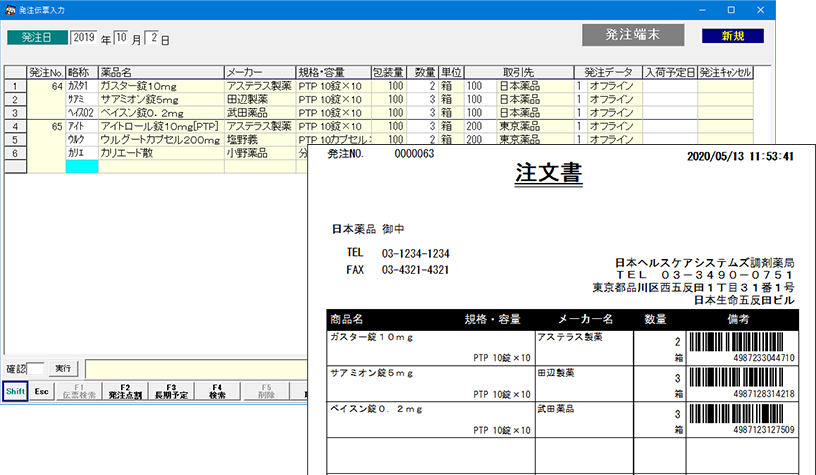This screenshot has width=816, height=475.
Task: Click the 発注伝票入力 app icon in title bar
Action: (x=10, y=10)
